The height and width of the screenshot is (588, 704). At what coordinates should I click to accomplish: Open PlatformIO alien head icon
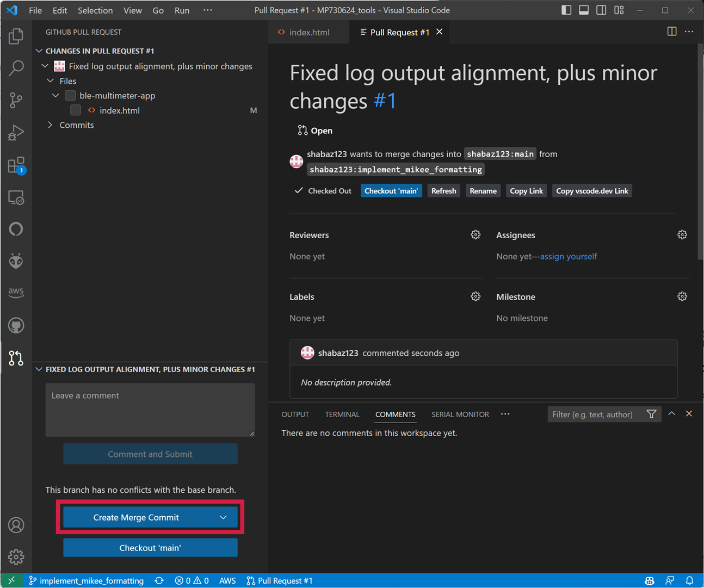16,261
